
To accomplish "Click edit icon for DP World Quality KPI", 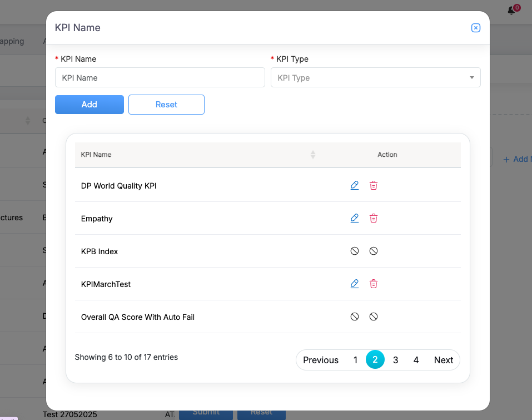I will [355, 185].
